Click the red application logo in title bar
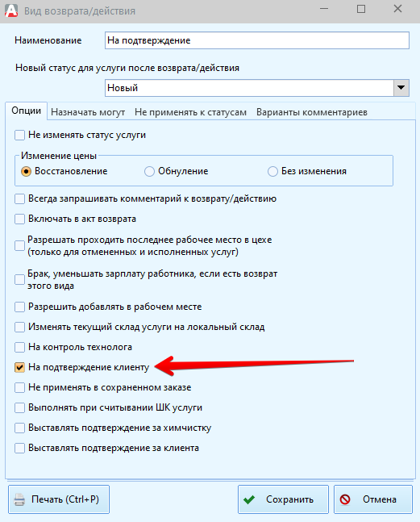The height and width of the screenshot is (522, 420). pyautogui.click(x=11, y=10)
